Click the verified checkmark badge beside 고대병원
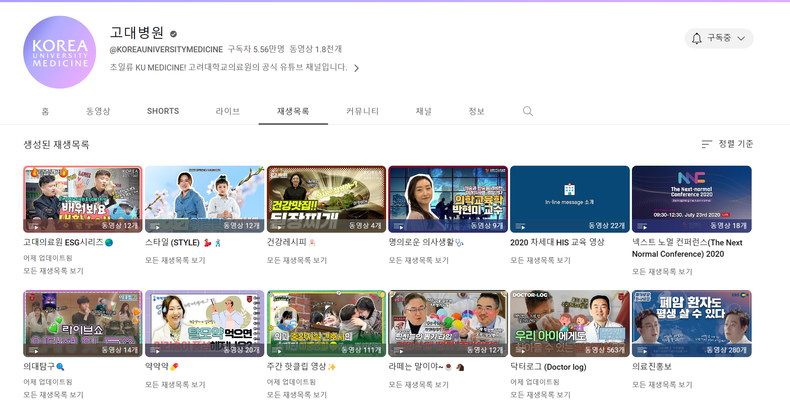Image resolution: width=790 pixels, height=406 pixels. click(173, 34)
